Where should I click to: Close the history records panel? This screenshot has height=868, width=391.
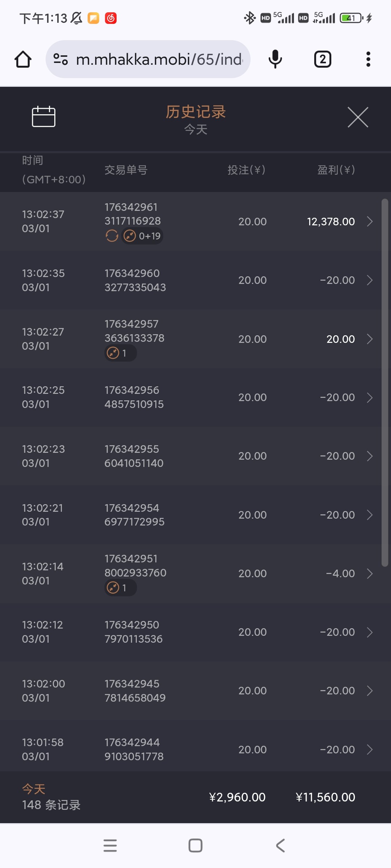[358, 117]
